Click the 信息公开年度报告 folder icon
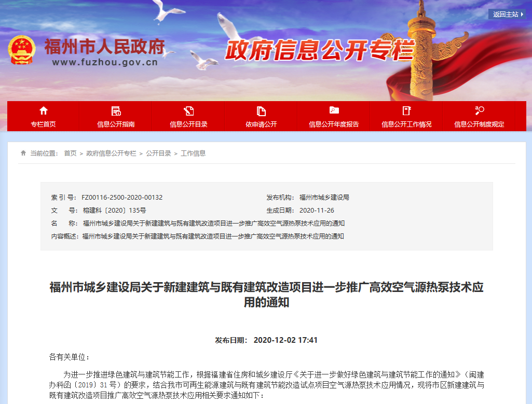Image resolution: width=532 pixels, height=404 pixels. point(334,110)
